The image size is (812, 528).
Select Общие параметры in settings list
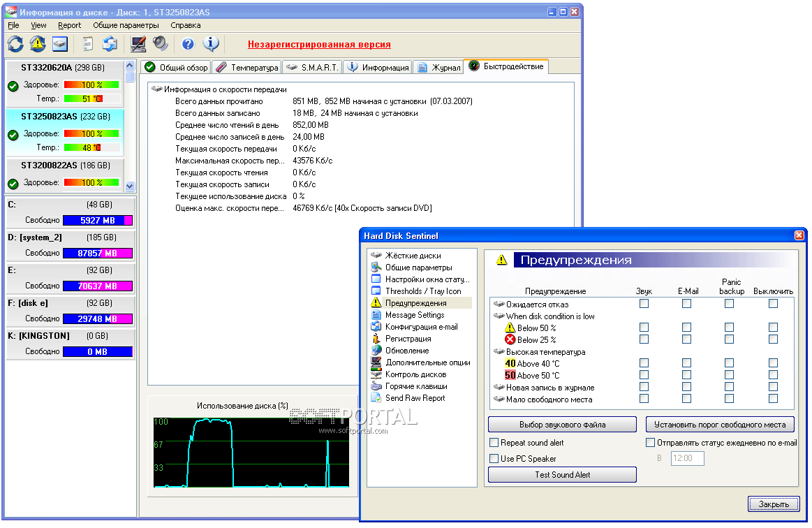tap(418, 267)
